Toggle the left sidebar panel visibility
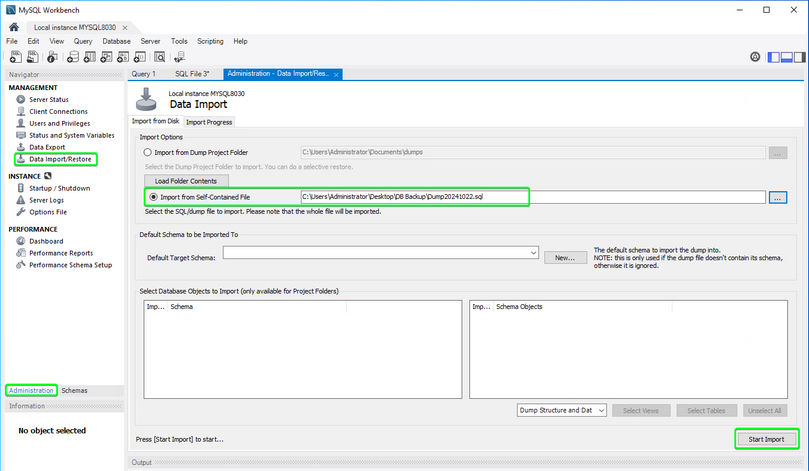 (x=773, y=57)
